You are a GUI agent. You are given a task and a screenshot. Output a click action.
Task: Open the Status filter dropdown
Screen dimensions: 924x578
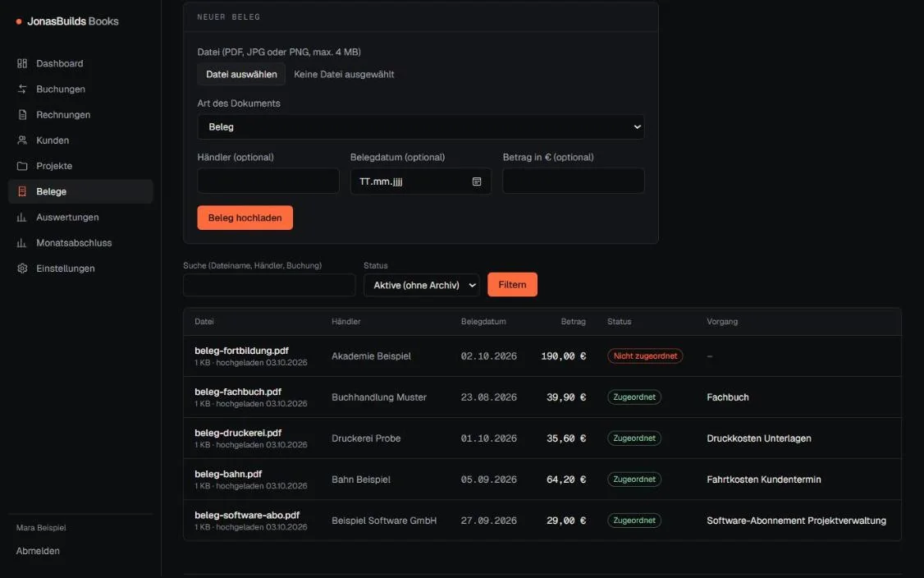click(x=422, y=285)
